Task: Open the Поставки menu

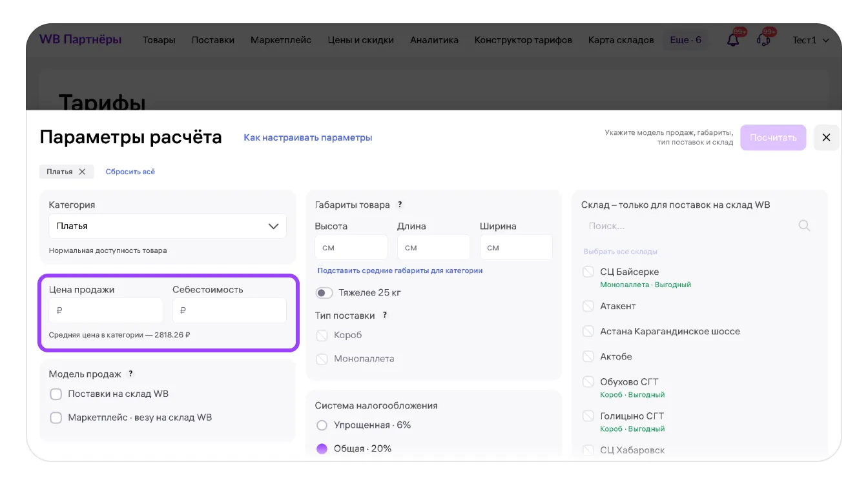Action: click(213, 40)
